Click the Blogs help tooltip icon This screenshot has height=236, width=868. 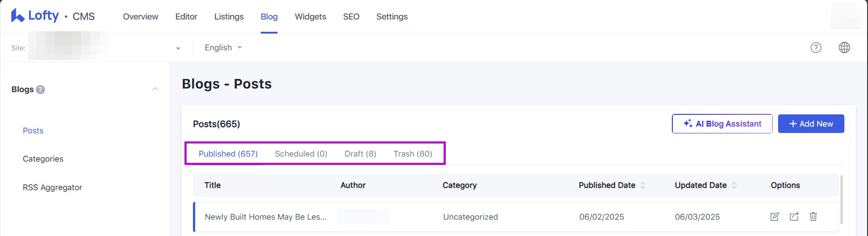pyautogui.click(x=40, y=89)
